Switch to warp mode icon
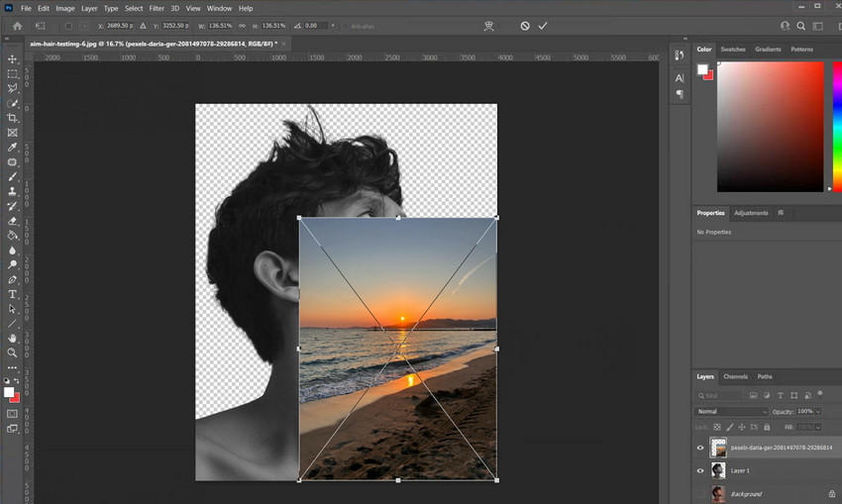842x504 pixels. click(x=488, y=26)
